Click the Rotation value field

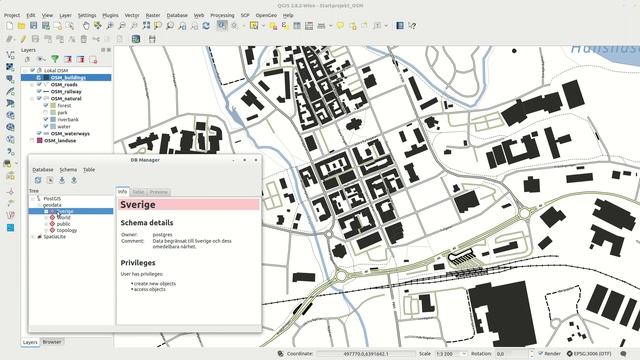pyautogui.click(x=512, y=354)
